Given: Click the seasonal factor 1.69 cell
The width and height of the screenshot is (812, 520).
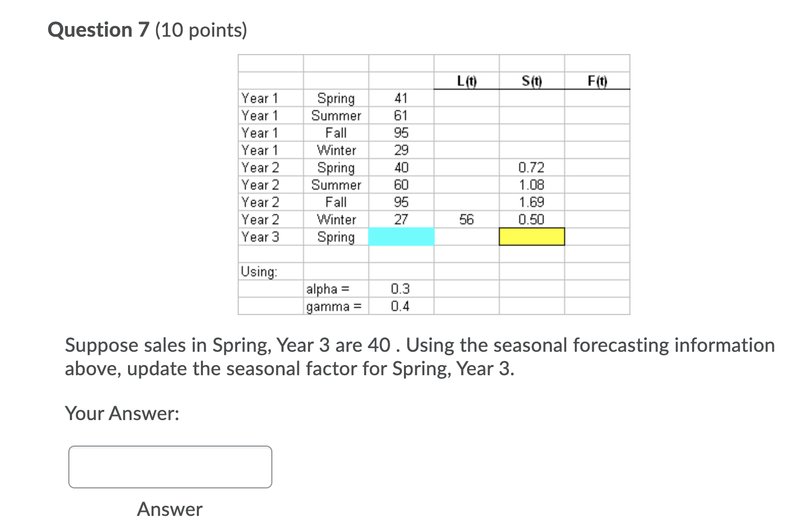Looking at the screenshot, I should coord(531,202).
